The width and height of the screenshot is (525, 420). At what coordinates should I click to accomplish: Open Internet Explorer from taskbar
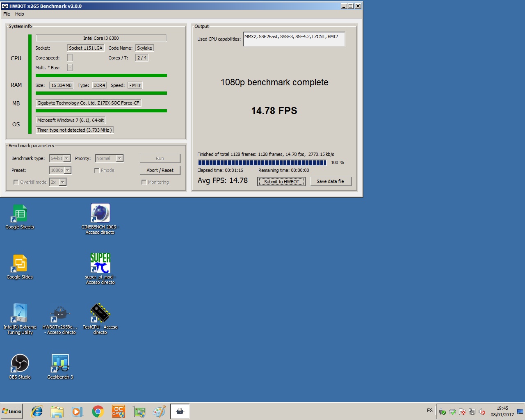coord(37,411)
